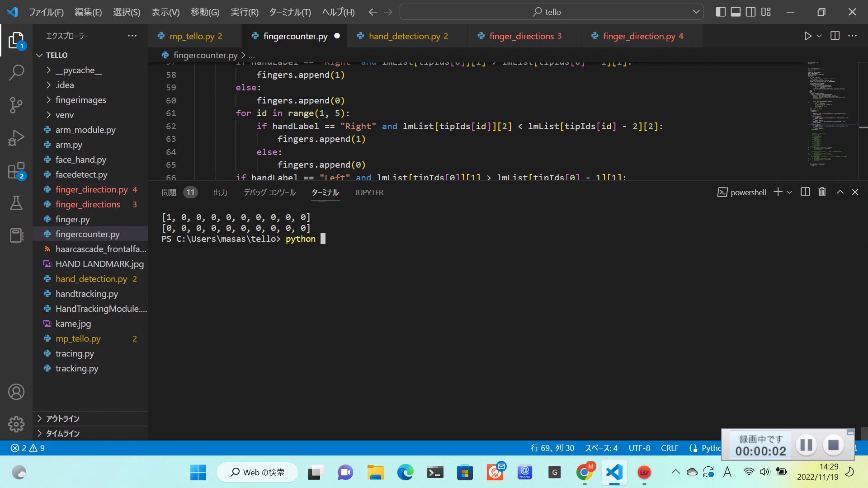Open the Search view in activity bar
The width and height of the screenshot is (868, 488).
click(x=16, y=72)
